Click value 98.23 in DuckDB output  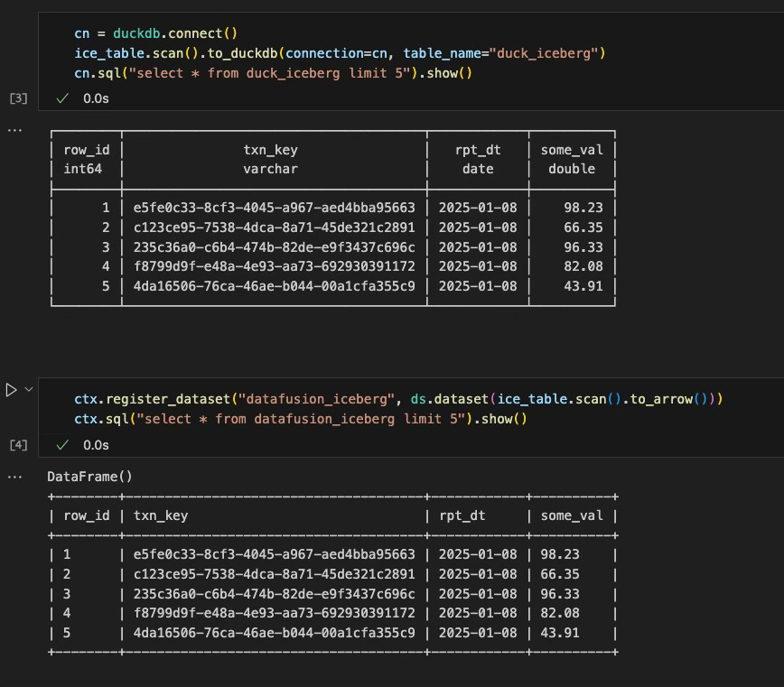click(583, 208)
